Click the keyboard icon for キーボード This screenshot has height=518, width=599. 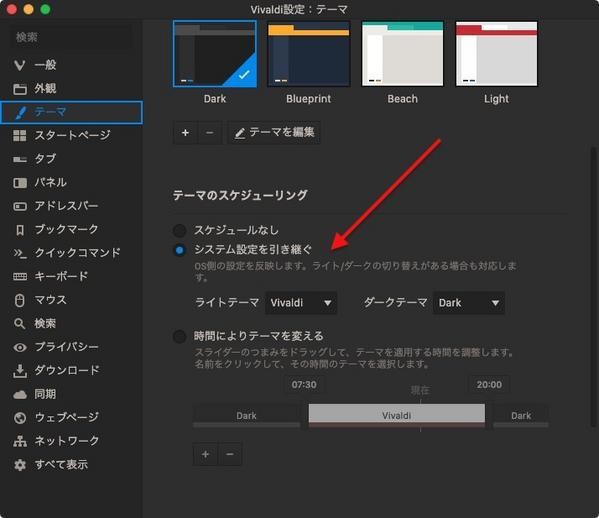pyautogui.click(x=20, y=277)
